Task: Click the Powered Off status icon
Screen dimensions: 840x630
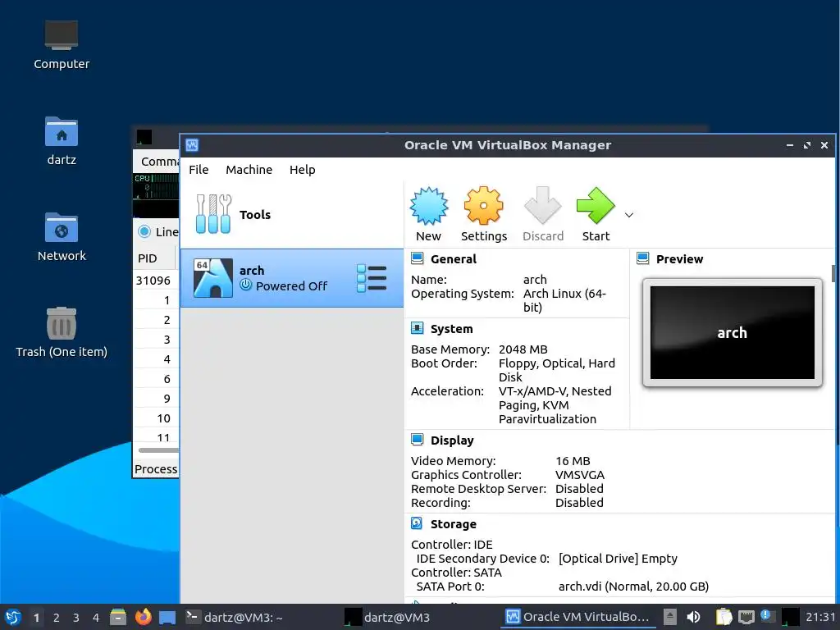Action: pyautogui.click(x=245, y=285)
